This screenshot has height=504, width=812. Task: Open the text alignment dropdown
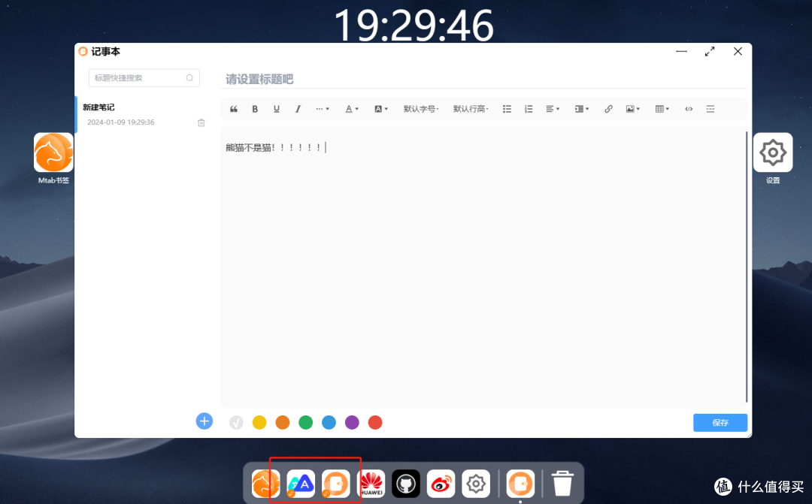[553, 109]
